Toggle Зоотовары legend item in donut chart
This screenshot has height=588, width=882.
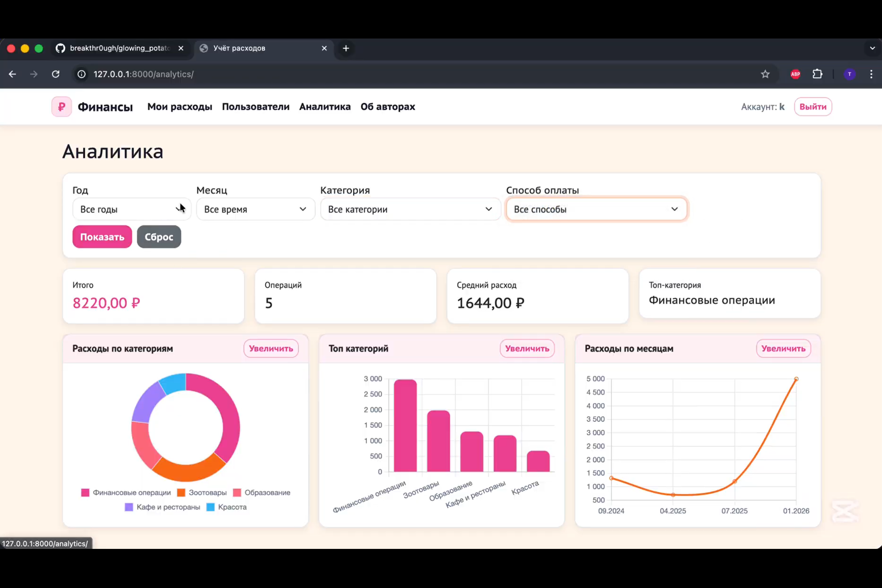pos(203,492)
